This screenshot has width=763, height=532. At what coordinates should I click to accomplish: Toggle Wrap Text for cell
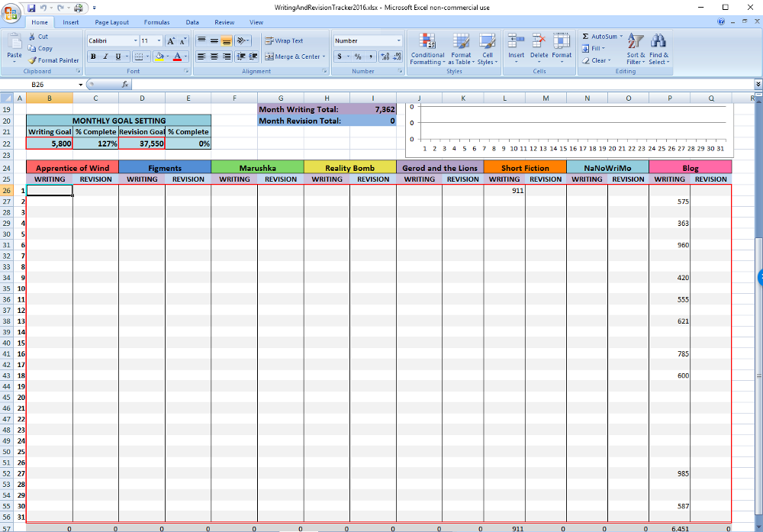click(x=284, y=41)
